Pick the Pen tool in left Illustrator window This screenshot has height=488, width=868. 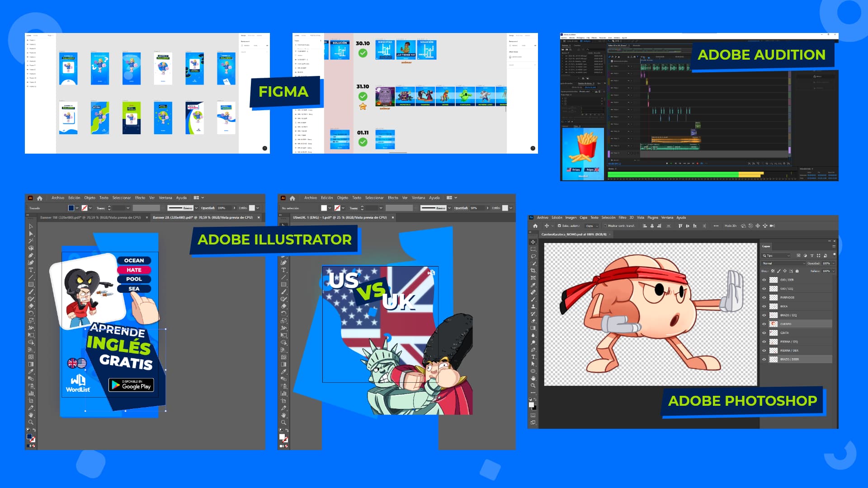[x=31, y=255]
